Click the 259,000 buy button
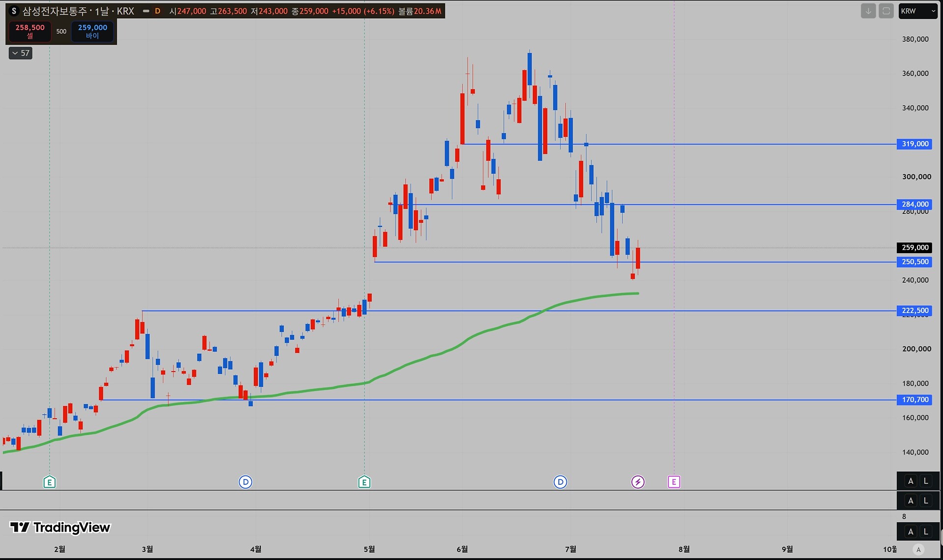 point(92,31)
